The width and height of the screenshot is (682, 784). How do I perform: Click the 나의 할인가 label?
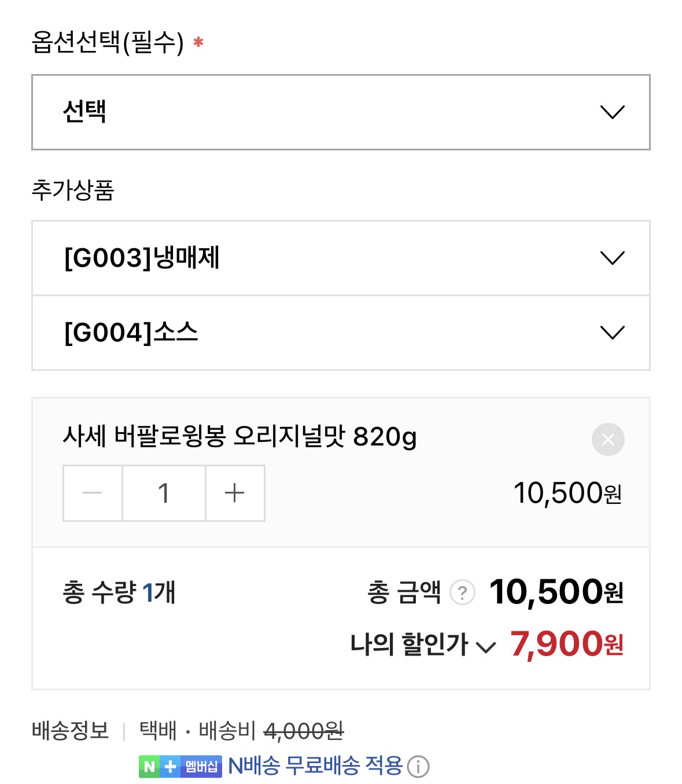click(409, 645)
